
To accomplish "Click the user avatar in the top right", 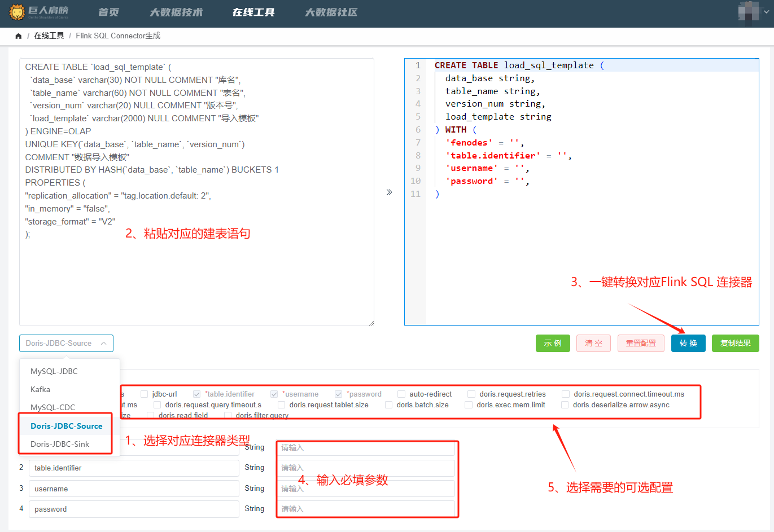I will (x=749, y=11).
